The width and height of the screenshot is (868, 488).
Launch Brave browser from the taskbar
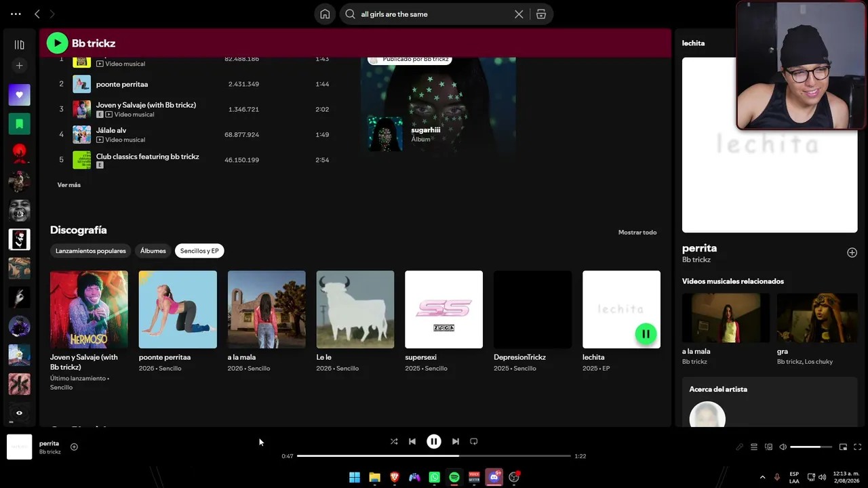click(x=395, y=477)
